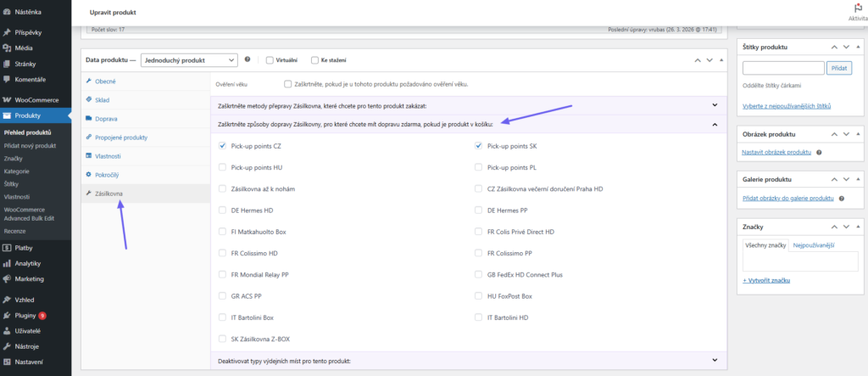Click the Nastavení settings icon

tap(7, 362)
